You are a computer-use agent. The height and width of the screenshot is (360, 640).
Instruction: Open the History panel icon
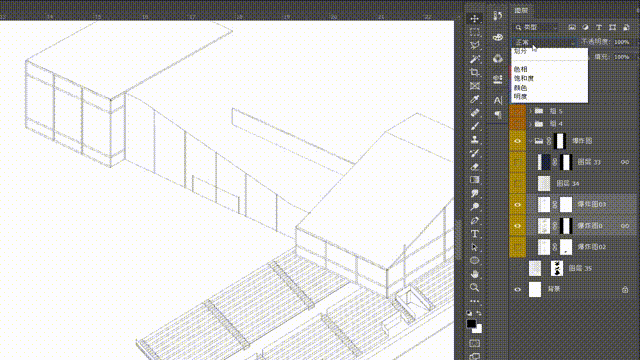click(x=498, y=16)
